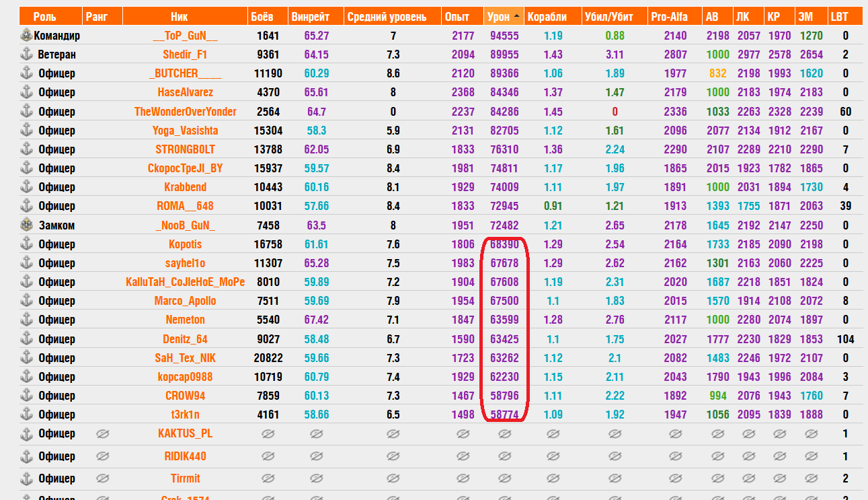Click experience value 2368 for HaseAlvarez

pos(463,93)
